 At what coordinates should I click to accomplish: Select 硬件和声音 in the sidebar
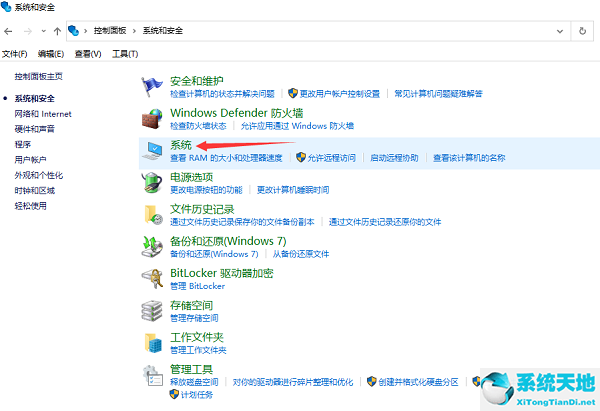(34, 129)
